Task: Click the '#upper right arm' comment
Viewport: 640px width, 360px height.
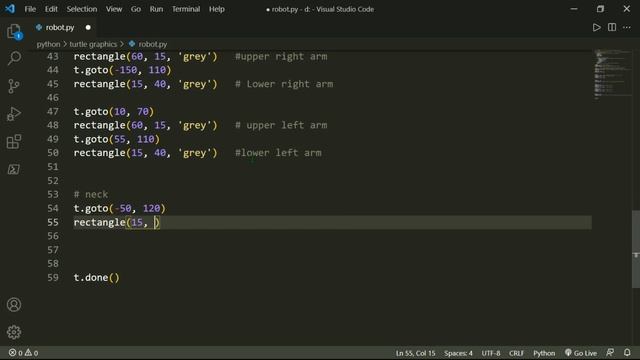Action: 281,56
